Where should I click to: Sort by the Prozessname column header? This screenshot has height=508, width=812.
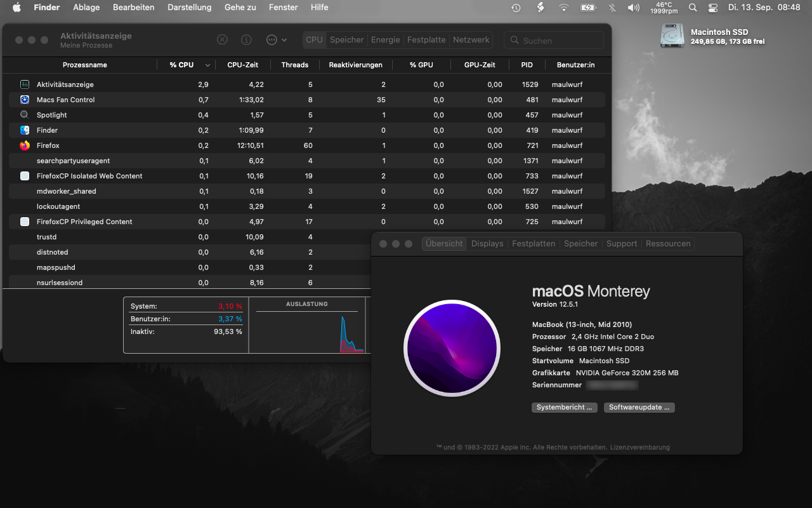84,65
